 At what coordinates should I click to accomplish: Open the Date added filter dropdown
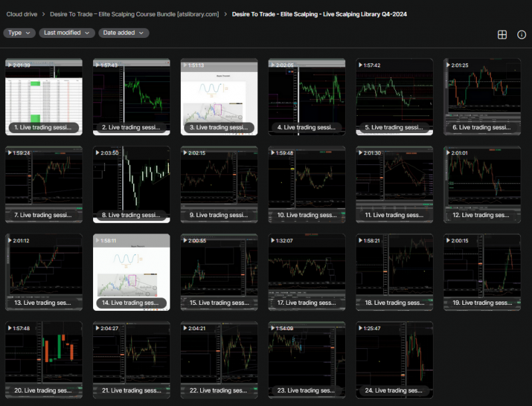(124, 33)
